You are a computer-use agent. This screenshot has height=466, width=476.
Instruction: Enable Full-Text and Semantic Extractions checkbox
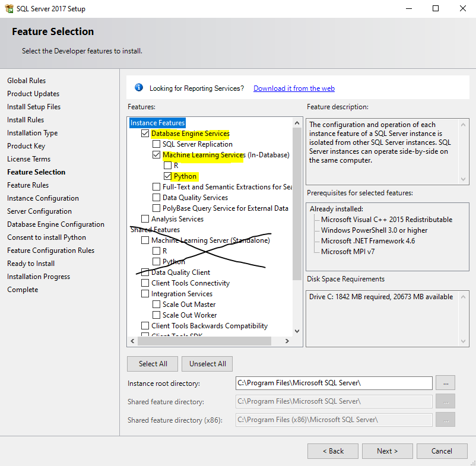(156, 187)
